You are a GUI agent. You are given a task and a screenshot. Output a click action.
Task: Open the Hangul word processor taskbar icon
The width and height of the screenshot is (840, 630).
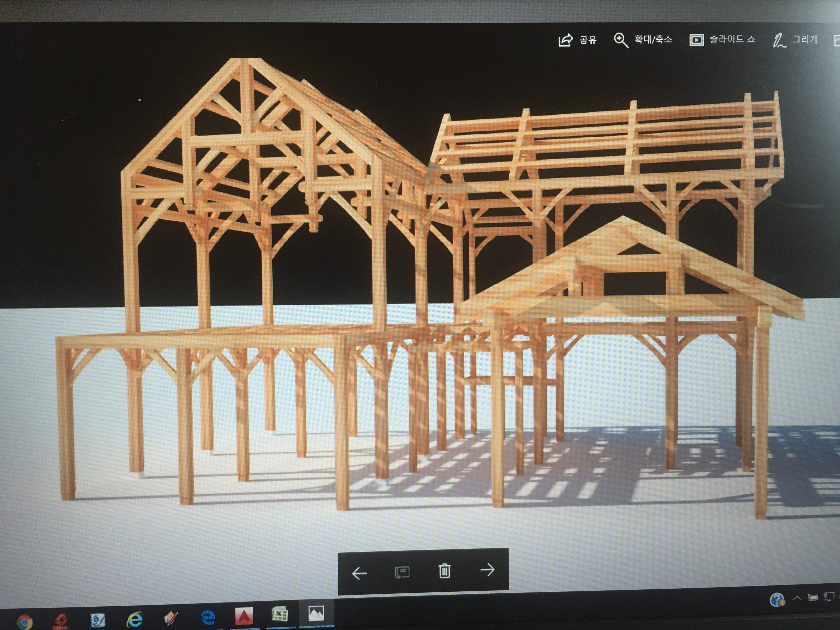click(98, 620)
